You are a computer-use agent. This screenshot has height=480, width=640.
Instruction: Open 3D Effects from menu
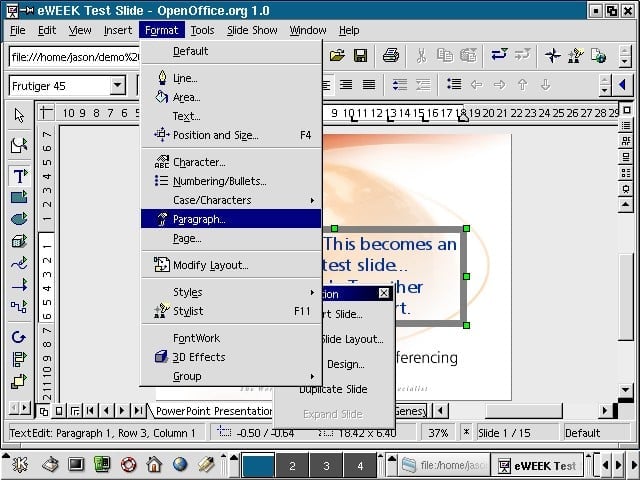[x=231, y=357]
